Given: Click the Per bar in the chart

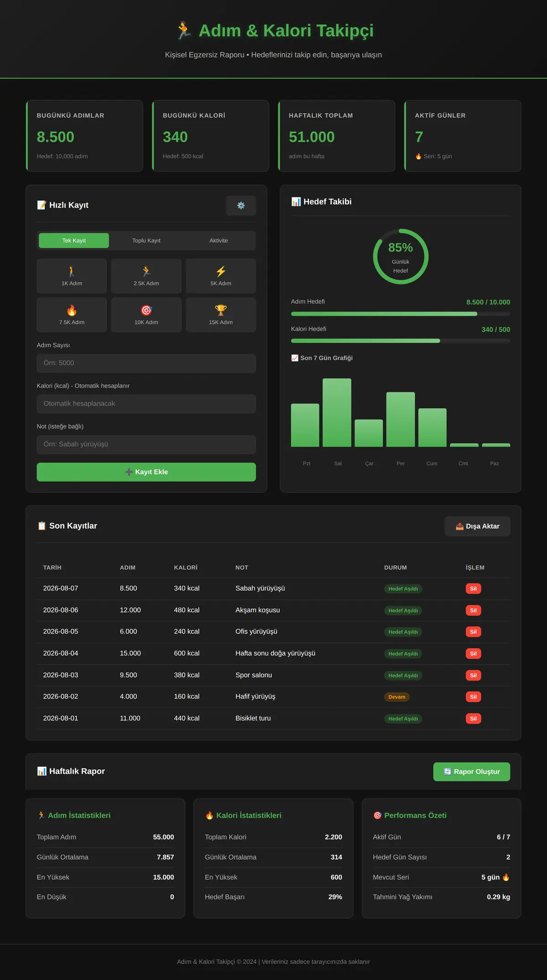Looking at the screenshot, I should [401, 419].
